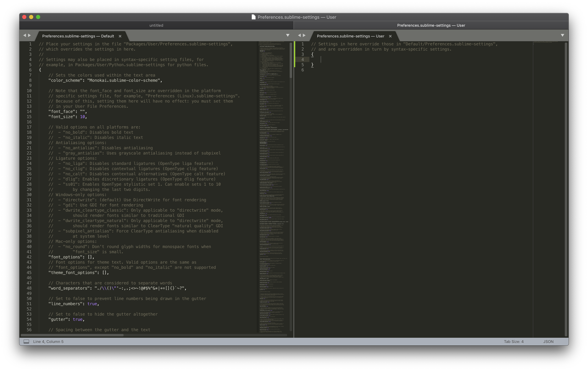Viewport: 588px width, 371px height.
Task: Go to next tab in right pane
Action: click(x=304, y=35)
